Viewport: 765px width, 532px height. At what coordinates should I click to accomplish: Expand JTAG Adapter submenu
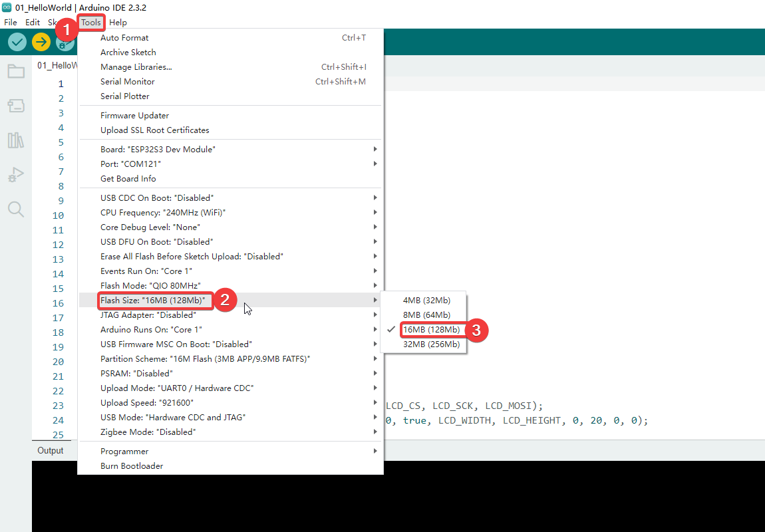[230, 315]
